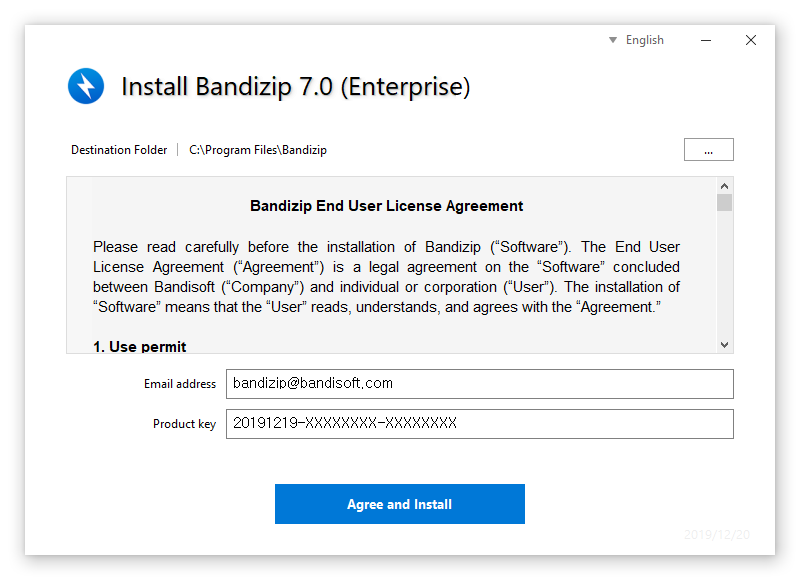Focus the Email address input field
This screenshot has height=580, width=800.
click(x=479, y=384)
